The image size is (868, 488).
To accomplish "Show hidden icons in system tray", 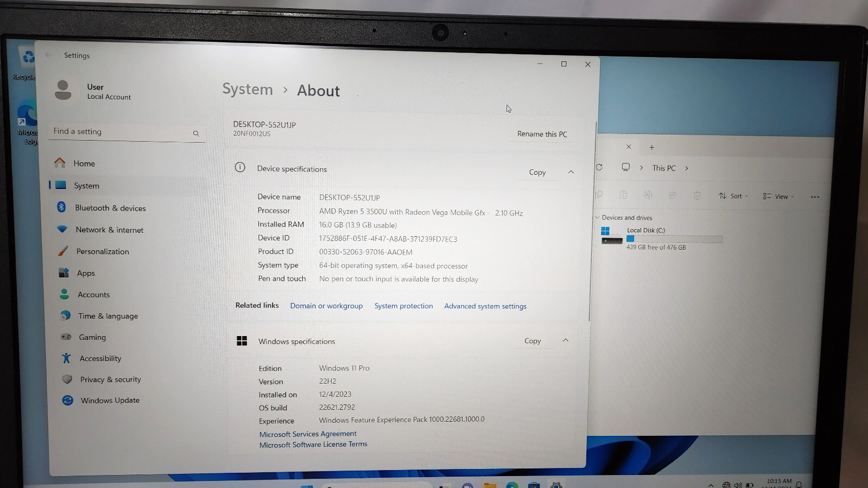I will click(711, 485).
